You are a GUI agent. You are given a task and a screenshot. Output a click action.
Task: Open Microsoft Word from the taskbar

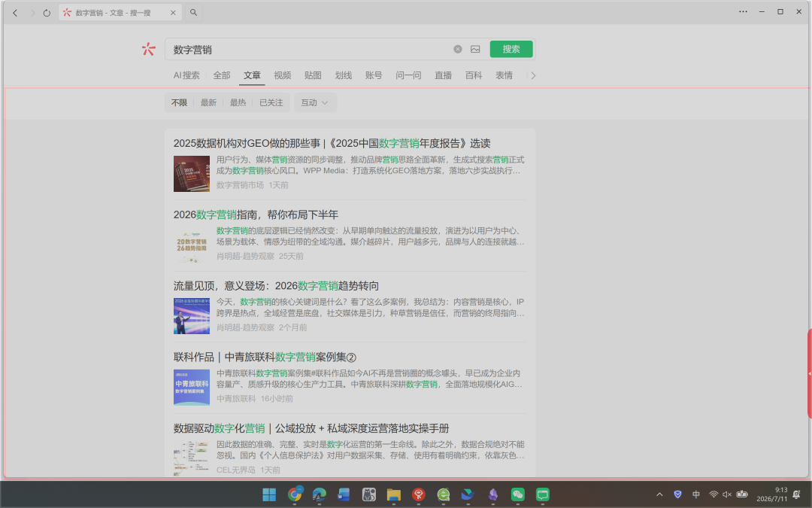coord(344,494)
